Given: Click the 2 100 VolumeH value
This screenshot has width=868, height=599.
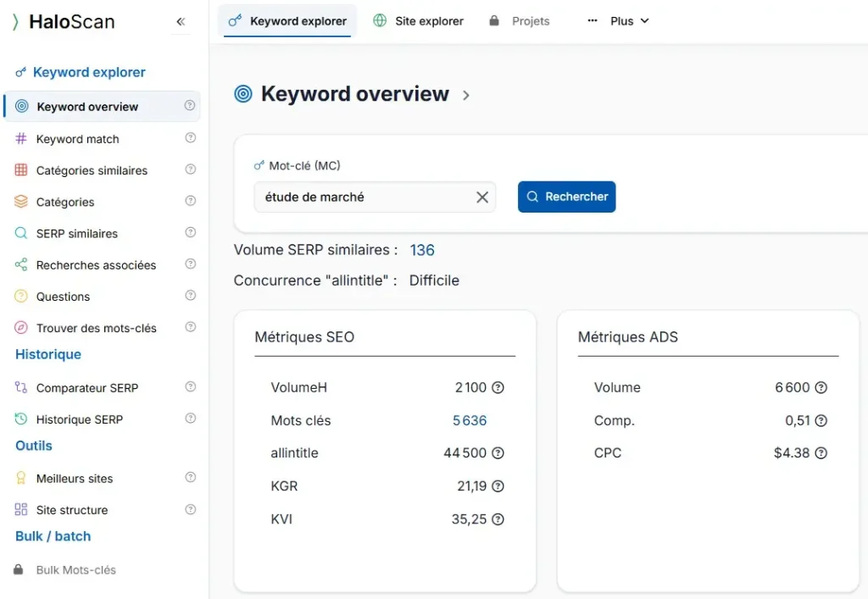Looking at the screenshot, I should tap(470, 388).
